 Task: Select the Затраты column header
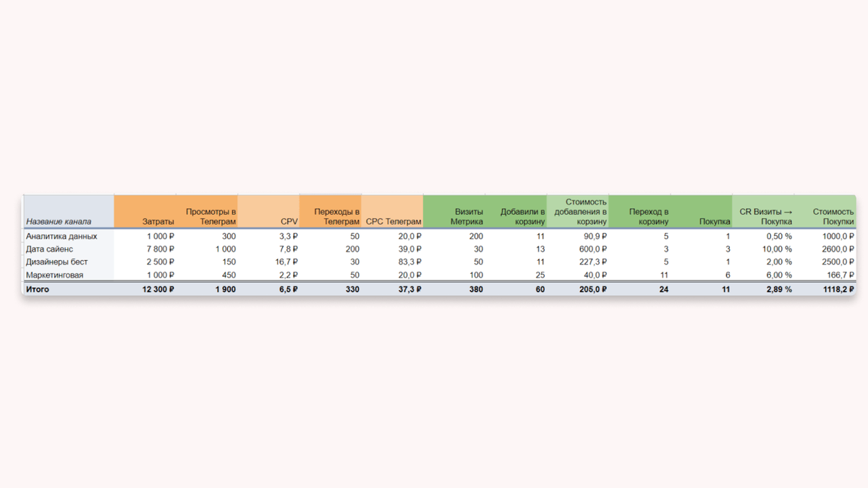coord(145,211)
